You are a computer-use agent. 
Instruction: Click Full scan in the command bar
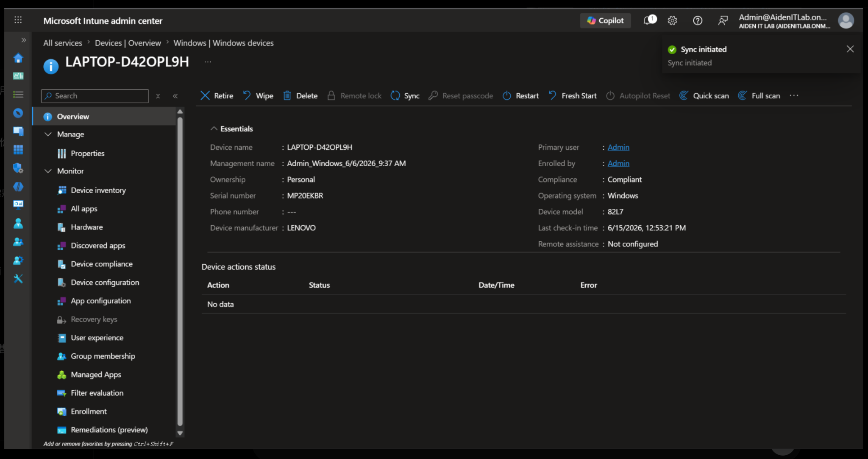coord(759,96)
